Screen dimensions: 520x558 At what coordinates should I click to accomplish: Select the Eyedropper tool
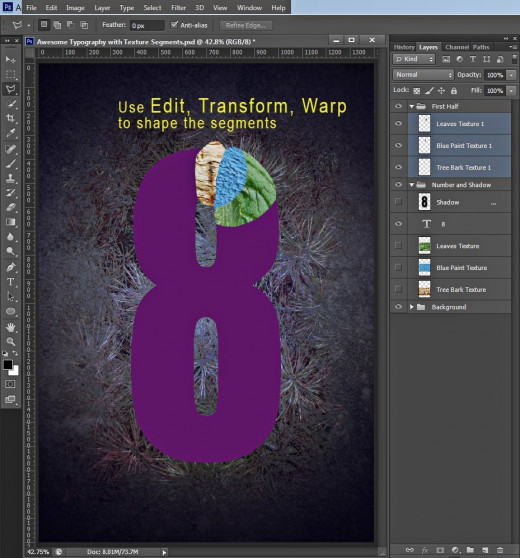point(10,133)
